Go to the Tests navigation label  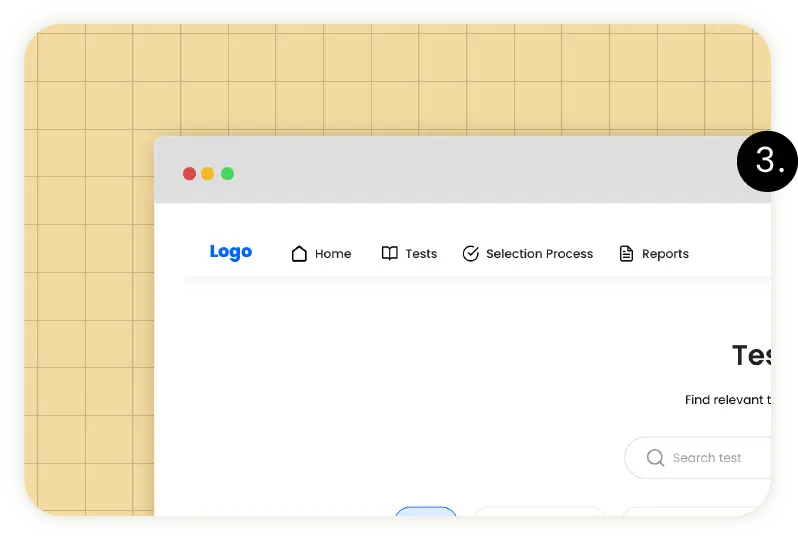421,254
